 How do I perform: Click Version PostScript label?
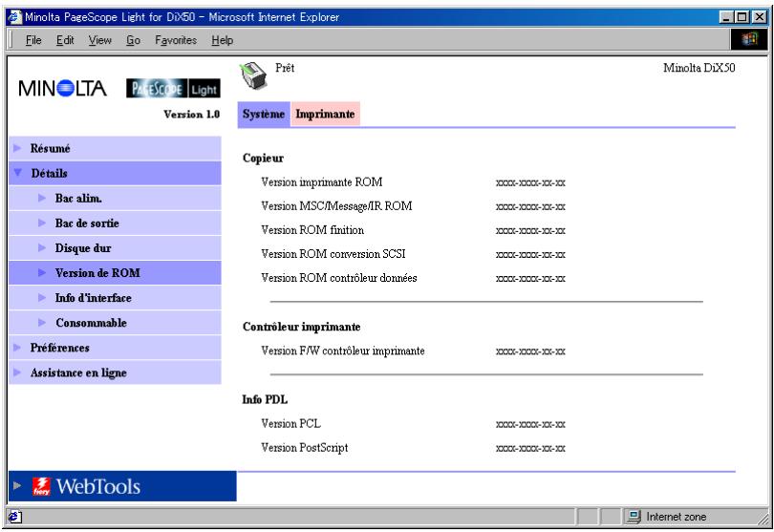coord(305,448)
